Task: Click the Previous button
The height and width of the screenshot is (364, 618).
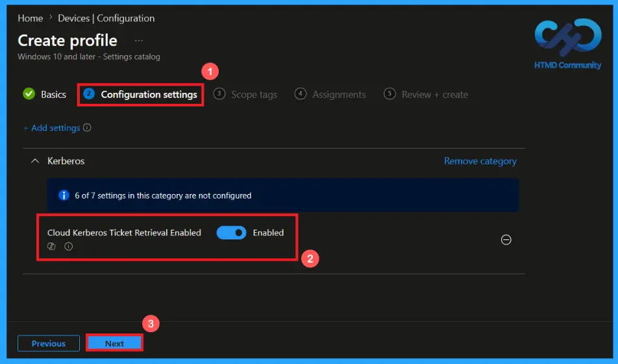Action: (x=49, y=343)
